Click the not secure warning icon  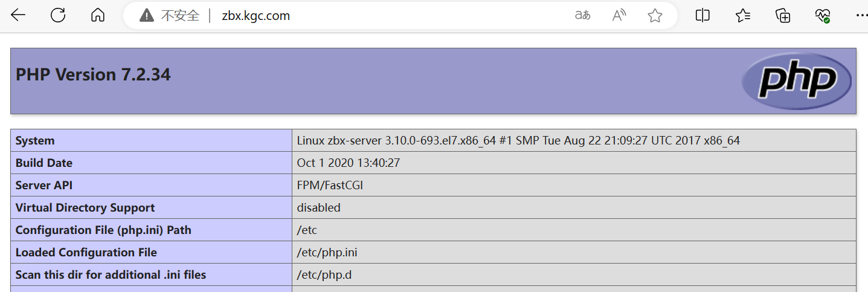[x=146, y=16]
